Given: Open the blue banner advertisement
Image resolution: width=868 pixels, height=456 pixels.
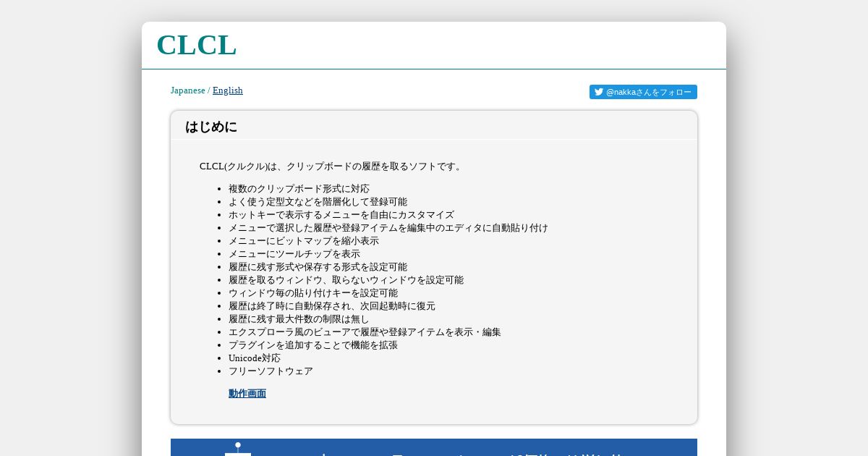Looking at the screenshot, I should pyautogui.click(x=434, y=447).
